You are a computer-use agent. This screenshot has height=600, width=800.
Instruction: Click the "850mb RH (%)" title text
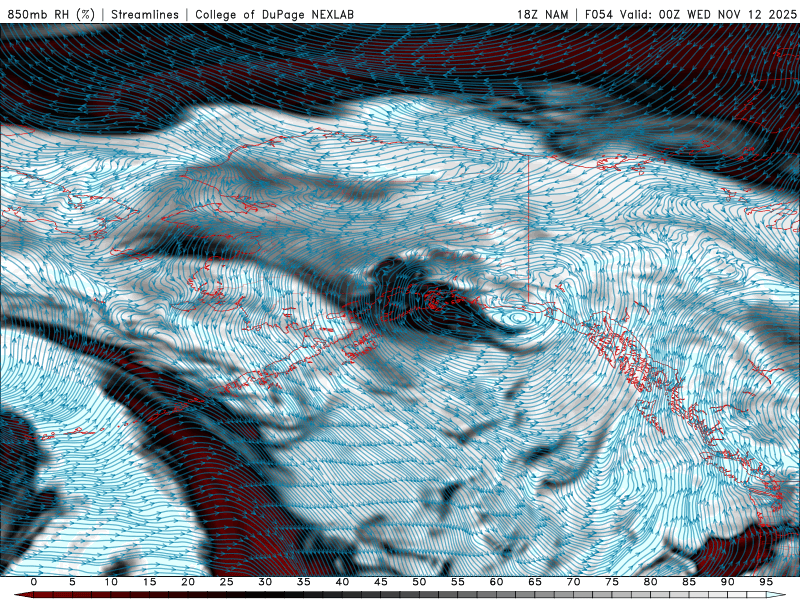51,14
